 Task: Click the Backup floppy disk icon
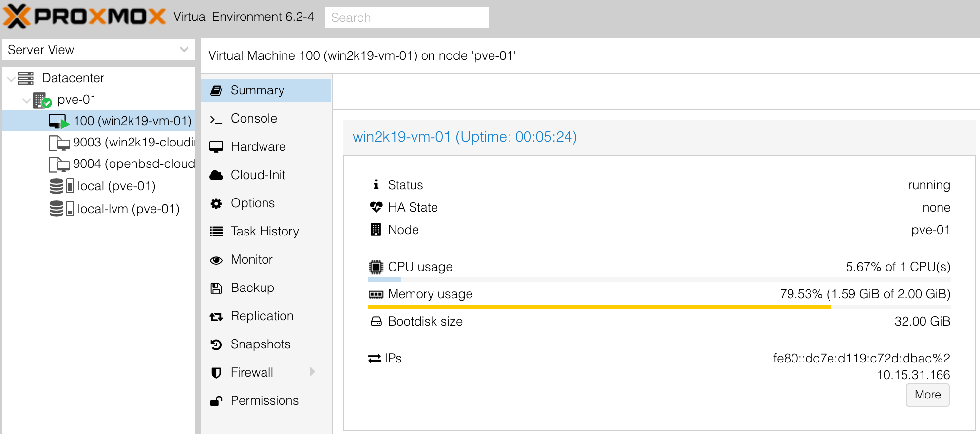pyautogui.click(x=216, y=288)
